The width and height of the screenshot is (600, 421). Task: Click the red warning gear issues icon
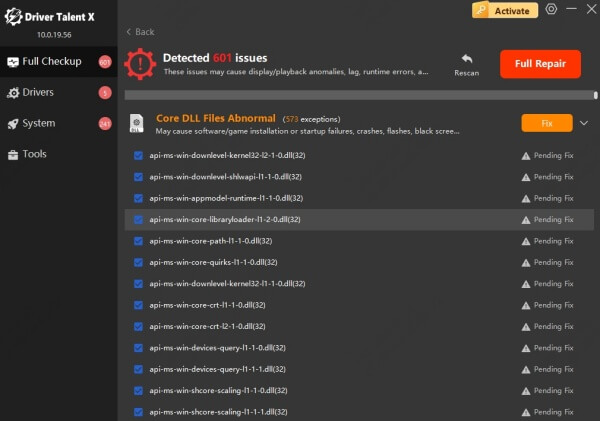(x=140, y=64)
